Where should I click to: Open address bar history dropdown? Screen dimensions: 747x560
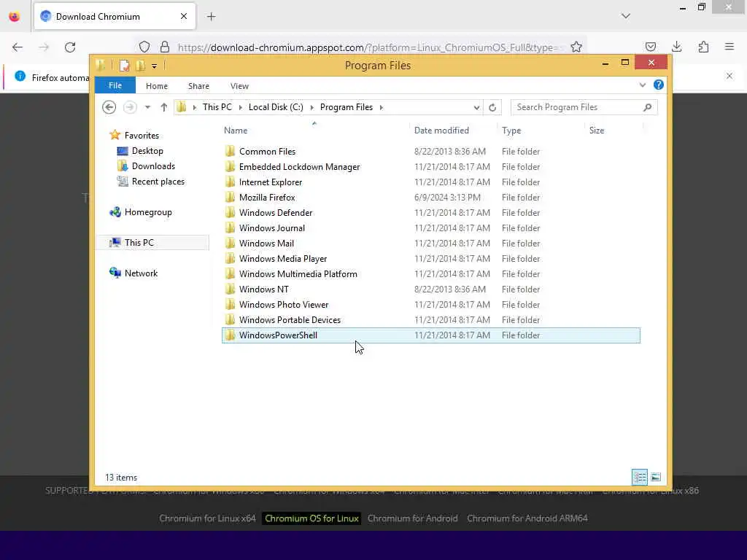476,108
